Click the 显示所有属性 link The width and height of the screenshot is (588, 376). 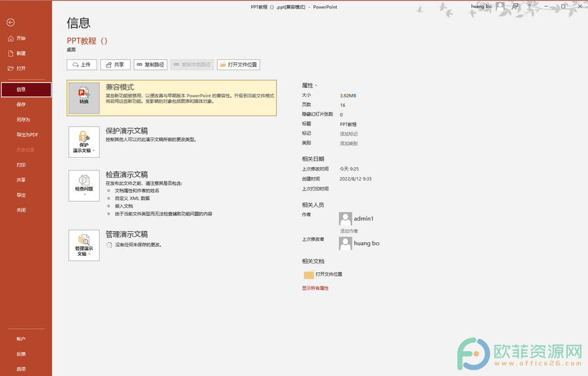coord(316,288)
